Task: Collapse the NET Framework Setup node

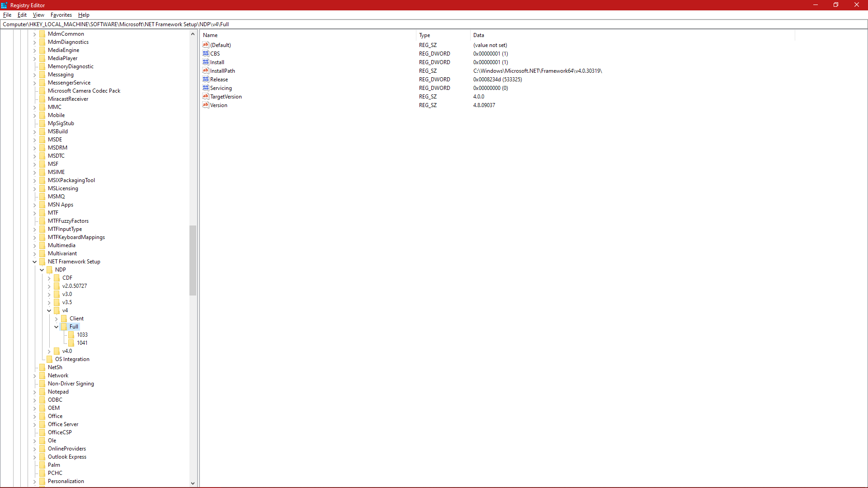Action: point(34,262)
